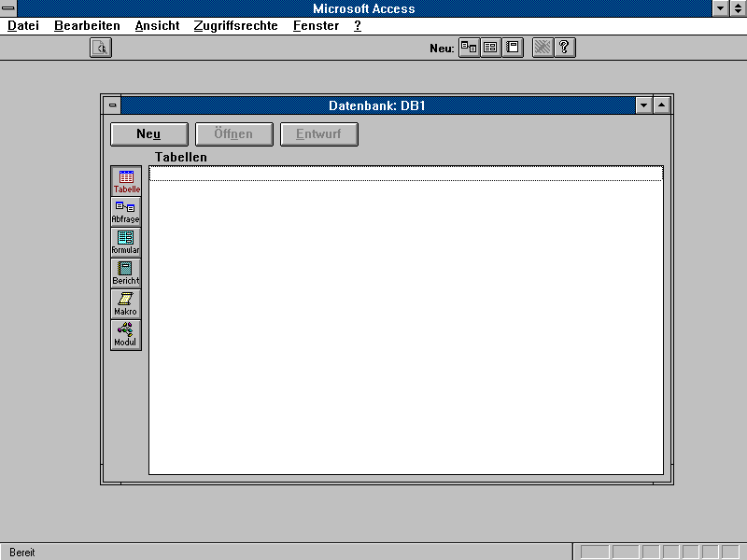The width and height of the screenshot is (747, 560).
Task: Open the Ansicht menu
Action: [157, 26]
